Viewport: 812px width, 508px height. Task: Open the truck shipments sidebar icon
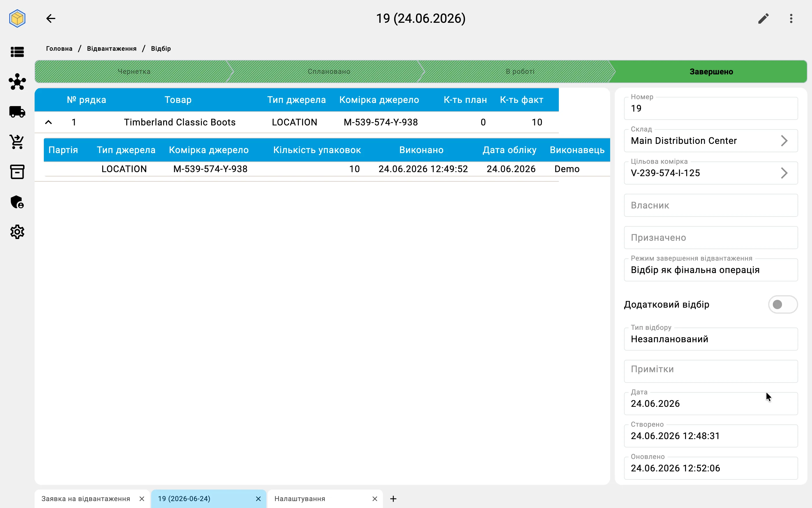coord(17,112)
